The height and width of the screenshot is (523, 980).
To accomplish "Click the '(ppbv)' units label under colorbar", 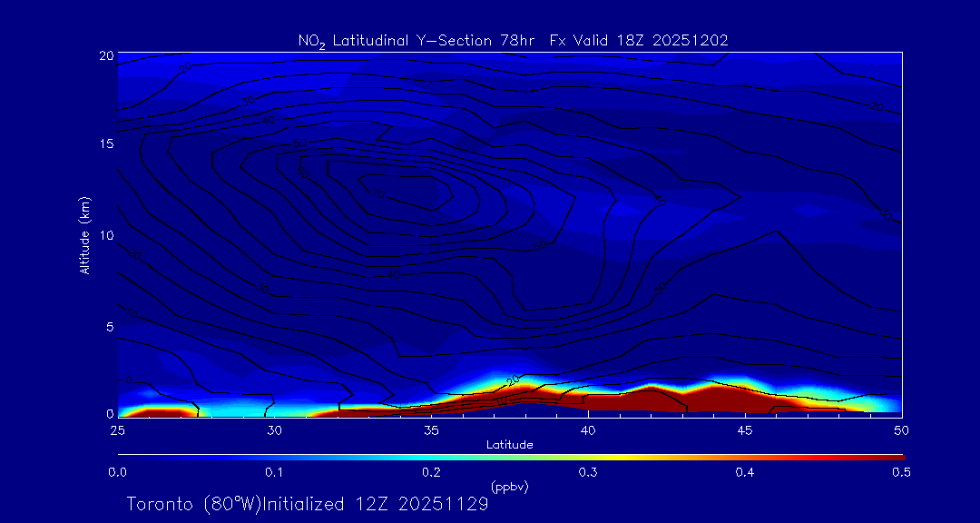I will [509, 487].
